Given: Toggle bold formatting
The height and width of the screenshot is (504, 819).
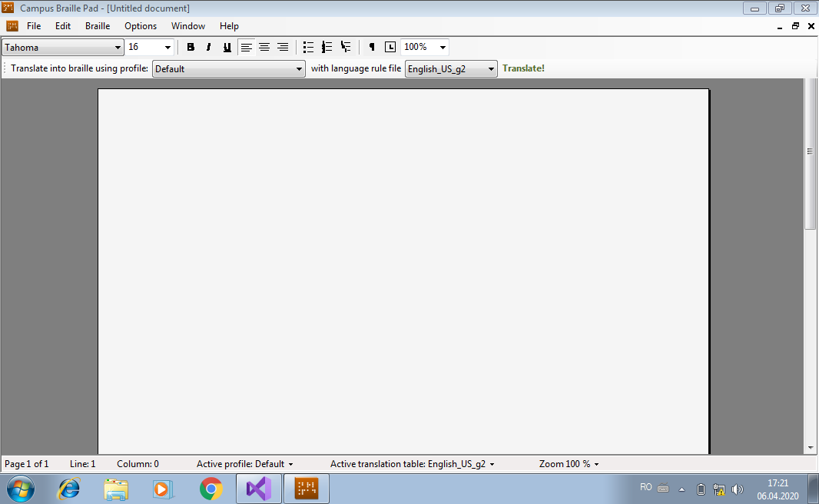Looking at the screenshot, I should pos(191,48).
